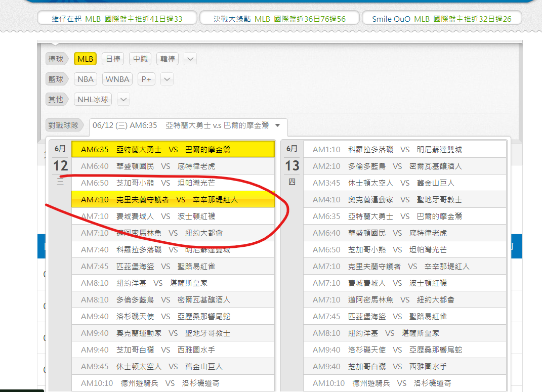Open the WNBA league tab

click(x=117, y=79)
